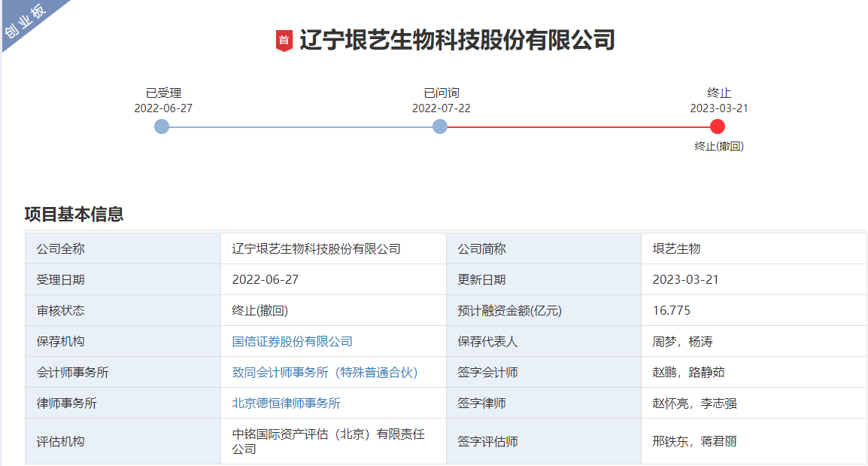Viewport: 868px width, 466px height.
Task: Click the 赵鹏，路静茹 signing accountants cell
Action: click(688, 373)
